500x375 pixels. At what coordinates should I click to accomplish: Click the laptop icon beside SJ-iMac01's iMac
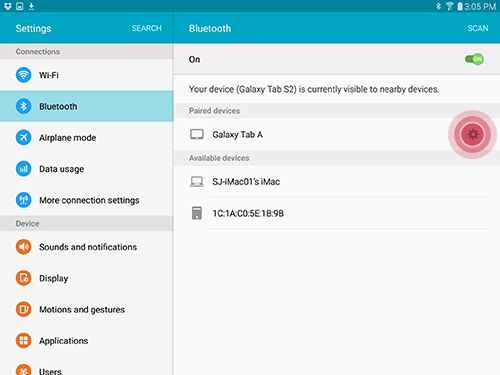[197, 182]
